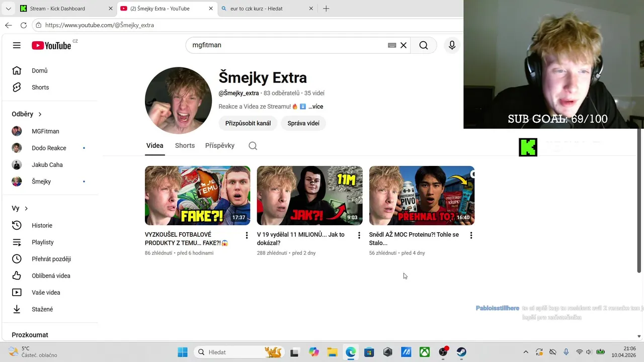The width and height of the screenshot is (644, 362).
Task: Open video title V 19 vydělal 11 MILIONŮ
Action: (x=301, y=239)
